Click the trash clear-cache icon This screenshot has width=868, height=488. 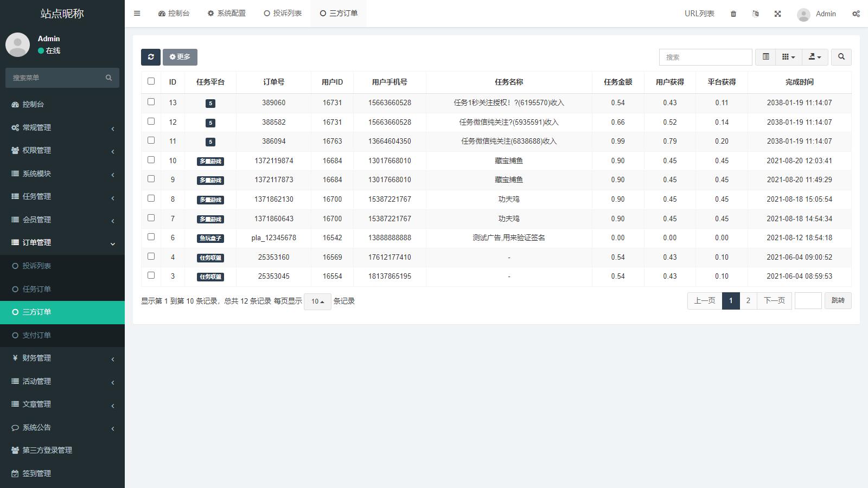click(733, 14)
